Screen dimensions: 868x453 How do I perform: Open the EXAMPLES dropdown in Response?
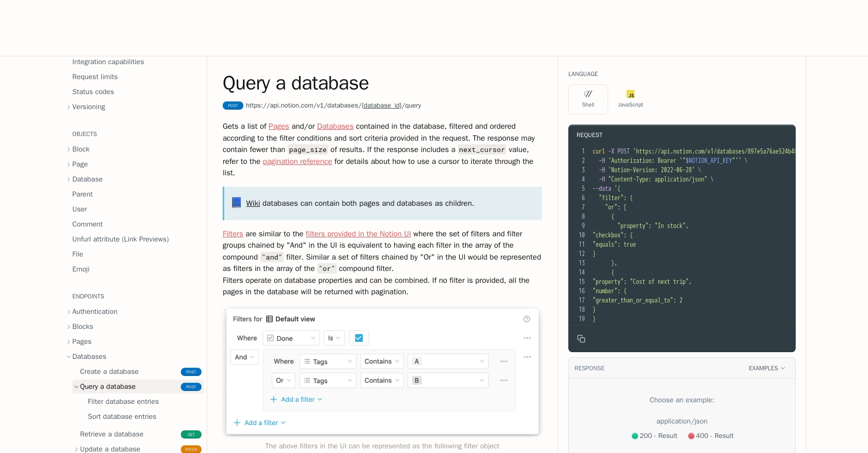coord(767,368)
